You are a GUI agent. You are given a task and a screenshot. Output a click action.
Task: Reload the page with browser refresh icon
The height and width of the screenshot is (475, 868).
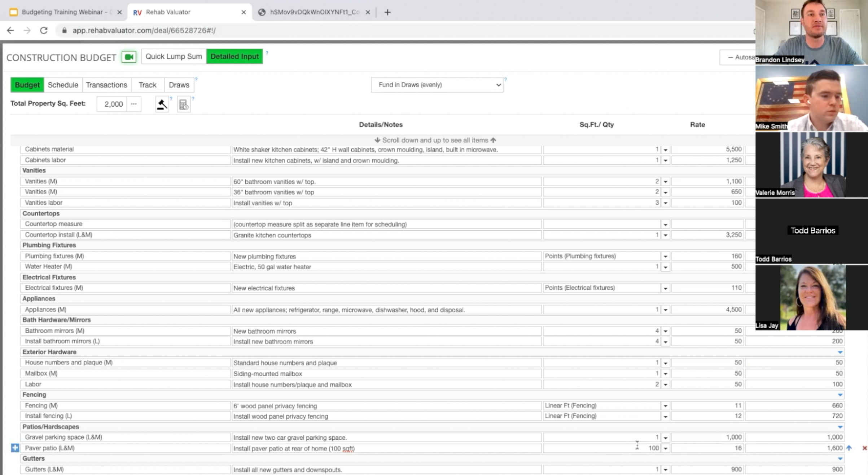point(44,30)
